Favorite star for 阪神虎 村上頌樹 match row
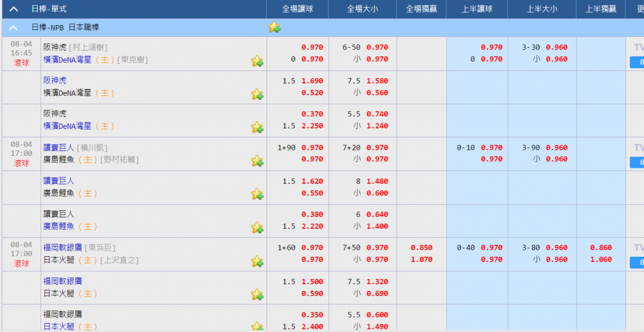 (257, 61)
